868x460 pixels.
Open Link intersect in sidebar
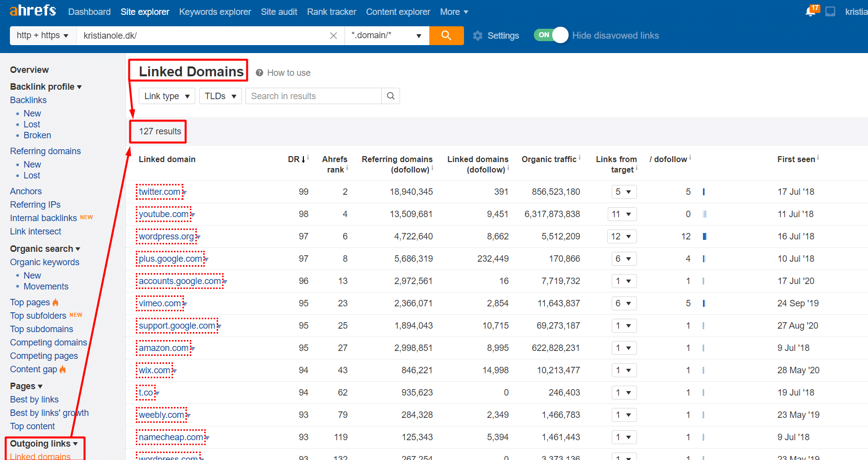click(x=36, y=231)
